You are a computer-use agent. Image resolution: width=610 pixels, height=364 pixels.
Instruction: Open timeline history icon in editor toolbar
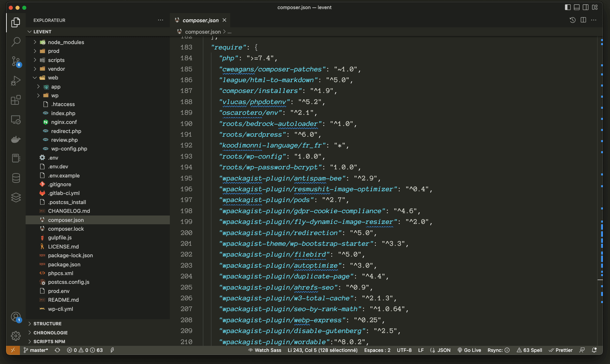point(573,20)
